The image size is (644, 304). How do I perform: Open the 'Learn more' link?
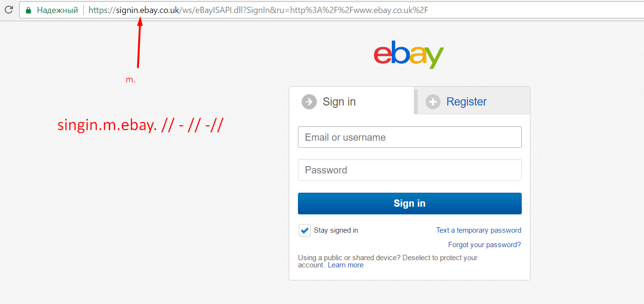(x=346, y=265)
